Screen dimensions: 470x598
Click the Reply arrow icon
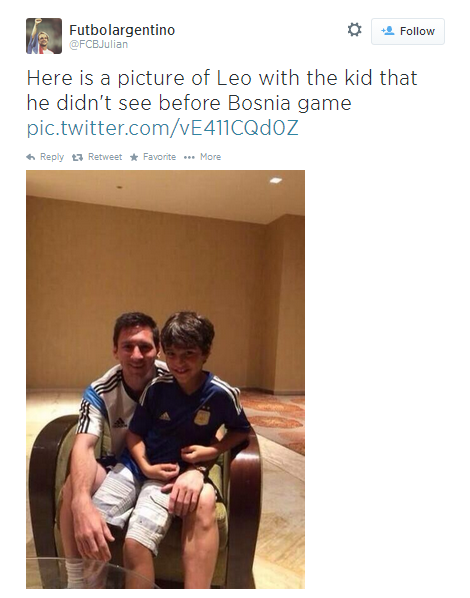pos(31,157)
